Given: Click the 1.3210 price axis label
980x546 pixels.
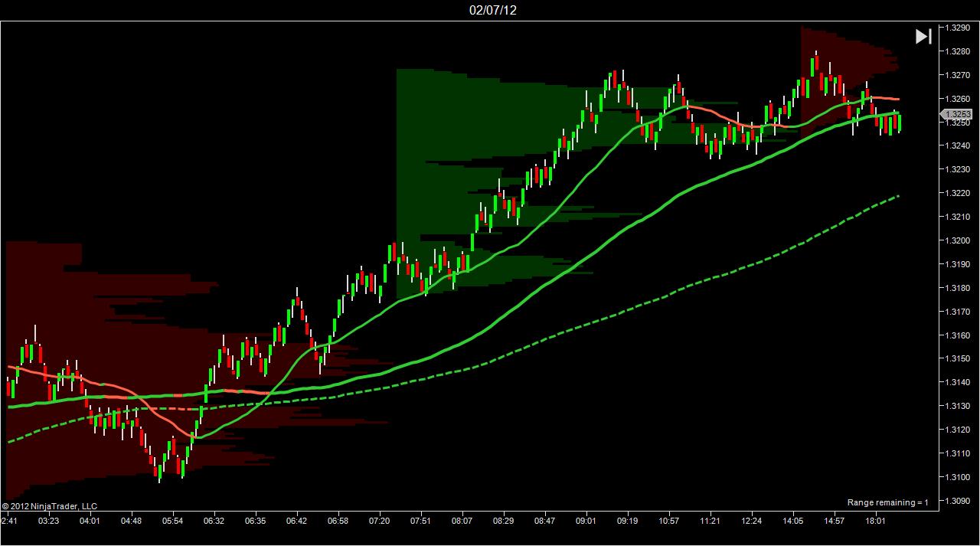Looking at the screenshot, I should (x=958, y=217).
